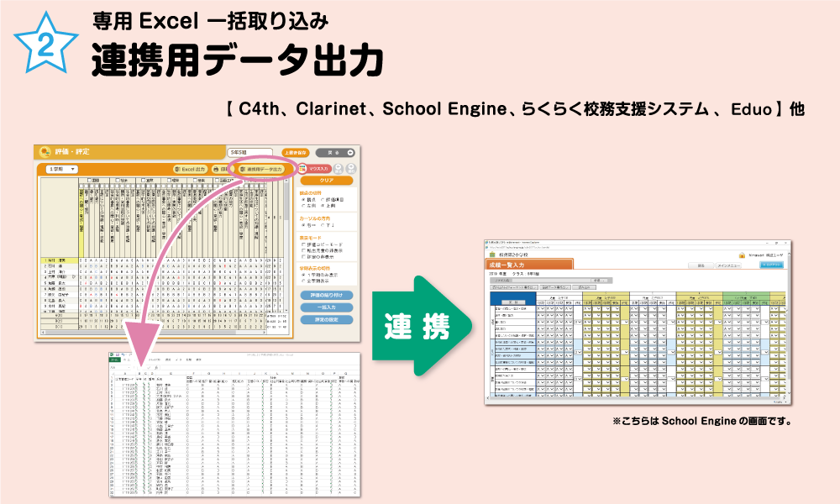Viewport: 840px width, 504px height.
Task: Select the 観点 radio button
Action: pos(304,200)
